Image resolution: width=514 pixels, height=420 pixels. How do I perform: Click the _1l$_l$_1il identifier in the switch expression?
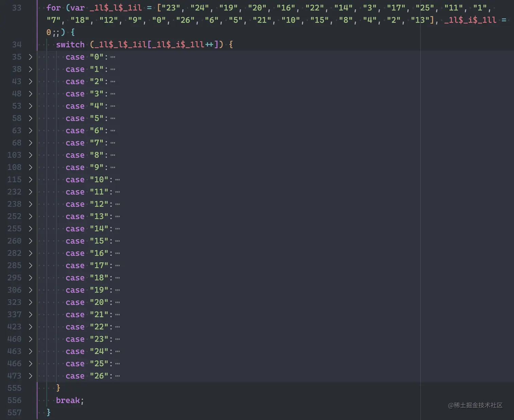pos(121,45)
